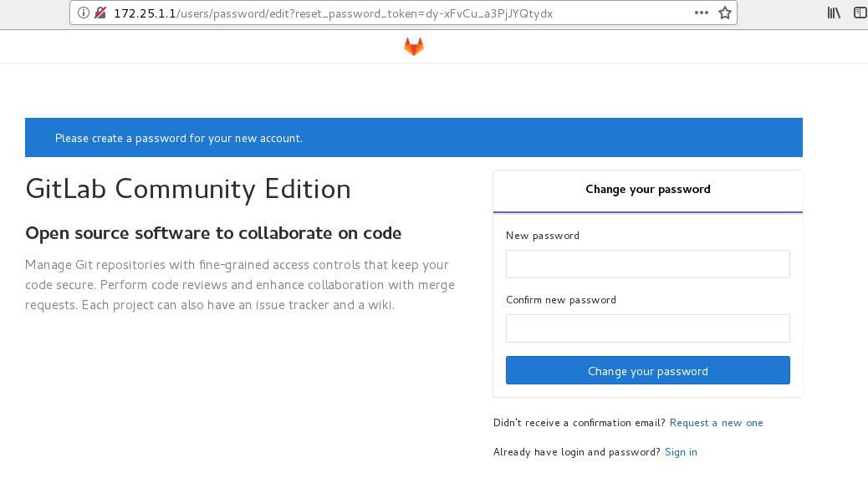This screenshot has width=868, height=483.
Task: Toggle the sidebar view icon
Action: pyautogui.click(x=860, y=13)
